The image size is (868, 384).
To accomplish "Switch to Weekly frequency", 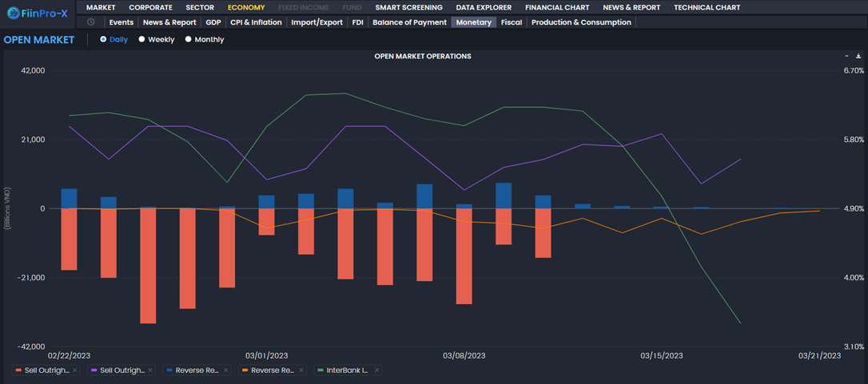I will (141, 39).
